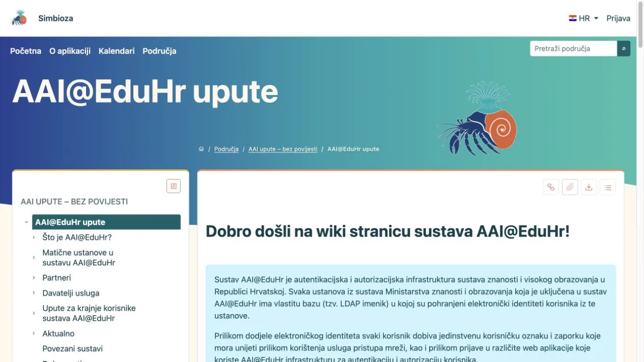Image resolution: width=644 pixels, height=362 pixels.
Task: Click the Simbioza hermit crab logo
Action: coord(19,18)
